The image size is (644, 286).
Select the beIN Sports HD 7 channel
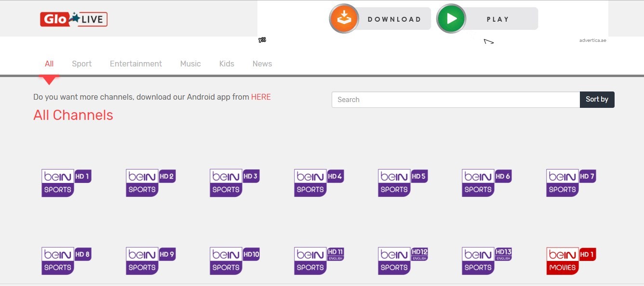571,183
